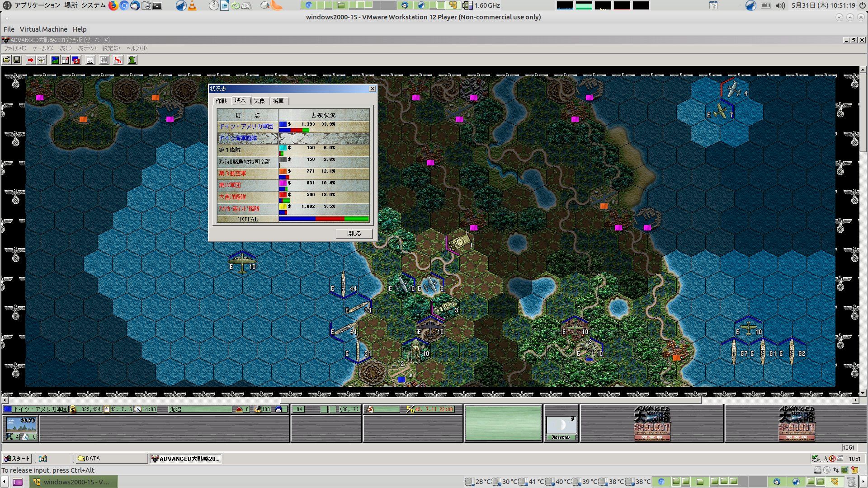Open the ファイル(F) menu
The width and height of the screenshot is (868, 488).
click(x=15, y=48)
